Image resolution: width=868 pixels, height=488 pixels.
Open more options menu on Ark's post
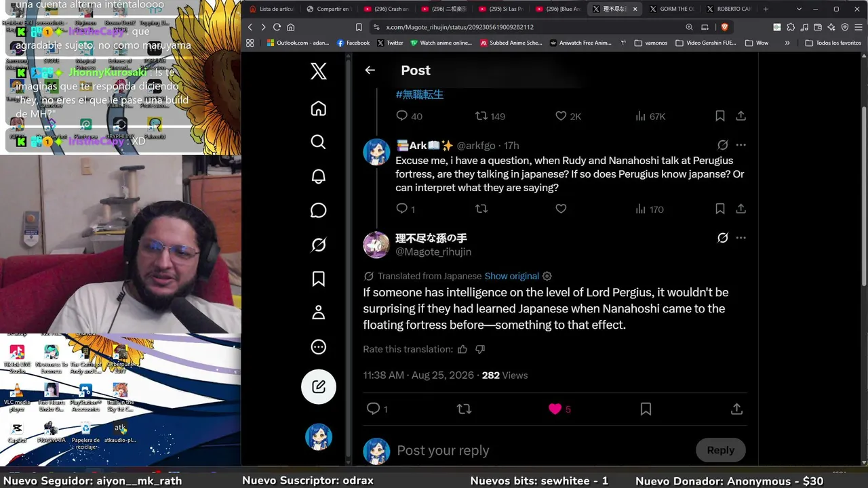coord(741,145)
